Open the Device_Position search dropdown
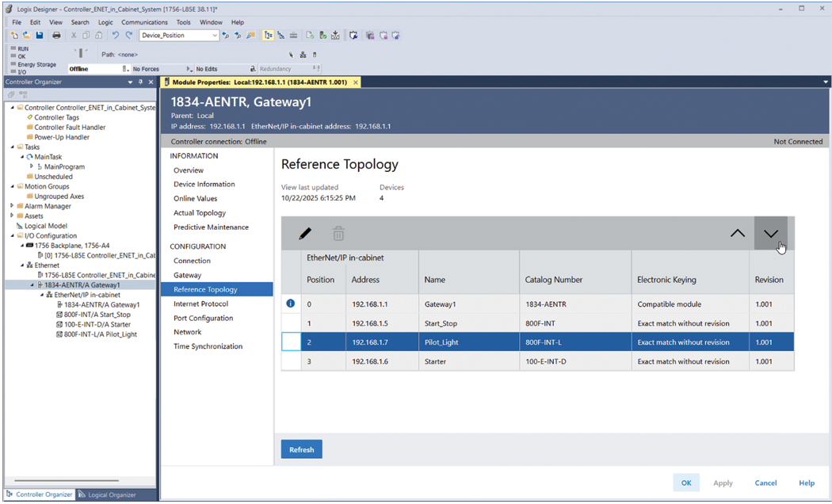Screen dimensions: 832x504 [x=215, y=36]
